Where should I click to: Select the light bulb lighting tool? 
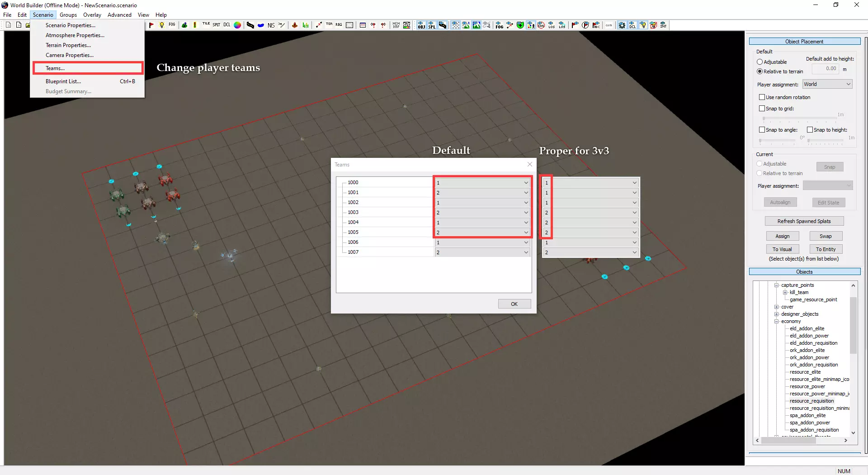[162, 25]
